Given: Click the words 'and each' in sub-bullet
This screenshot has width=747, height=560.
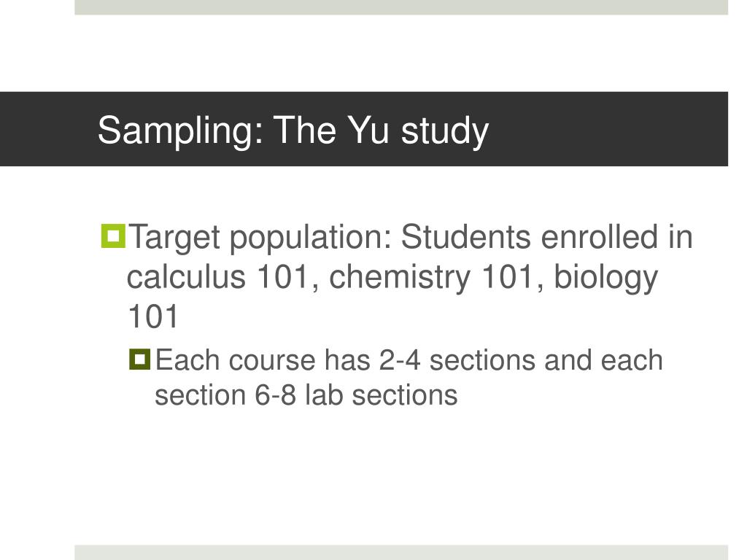Looking at the screenshot, I should coord(603,360).
